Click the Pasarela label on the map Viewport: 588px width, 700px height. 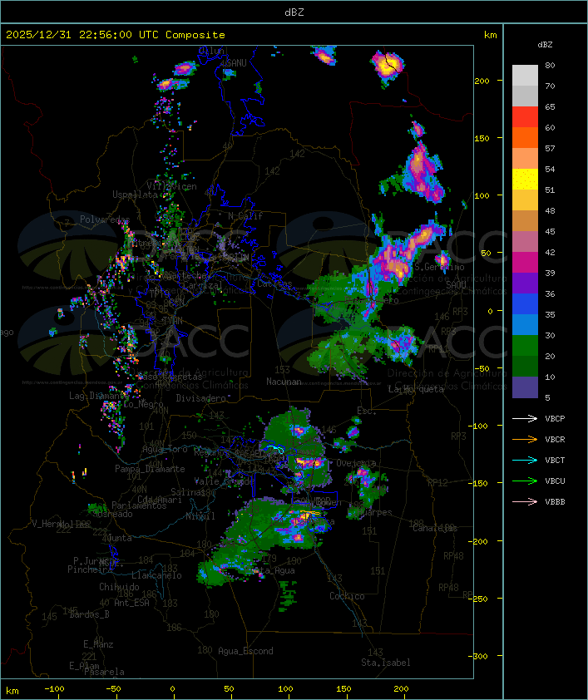tap(104, 672)
